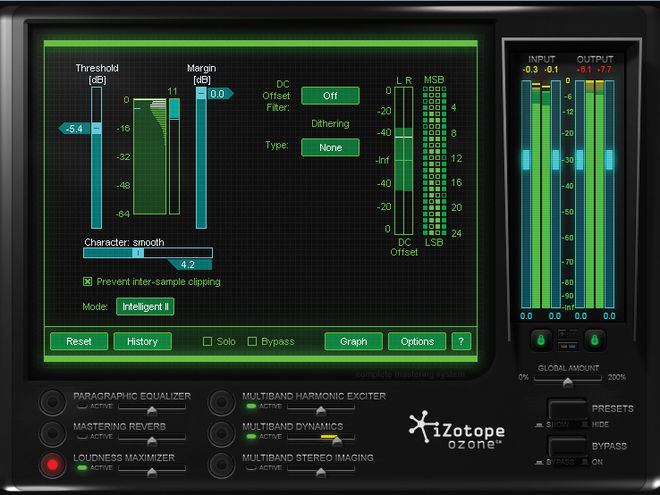Open the Dithering Type selector showing None

(x=330, y=148)
